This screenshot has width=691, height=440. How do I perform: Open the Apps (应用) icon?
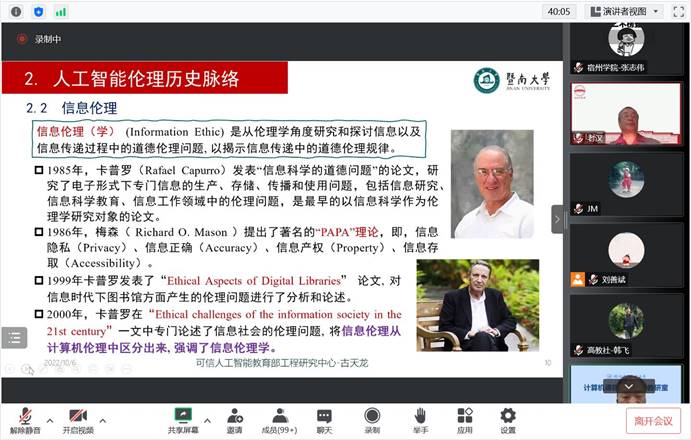[x=464, y=418]
